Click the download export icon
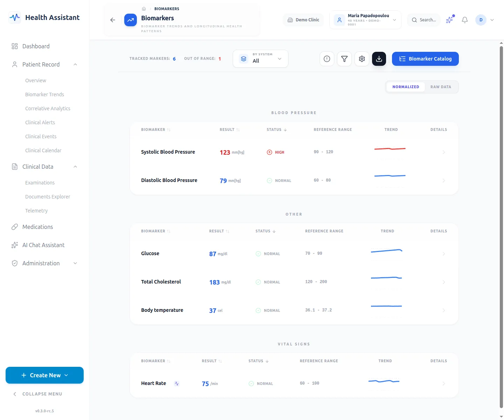 click(379, 59)
